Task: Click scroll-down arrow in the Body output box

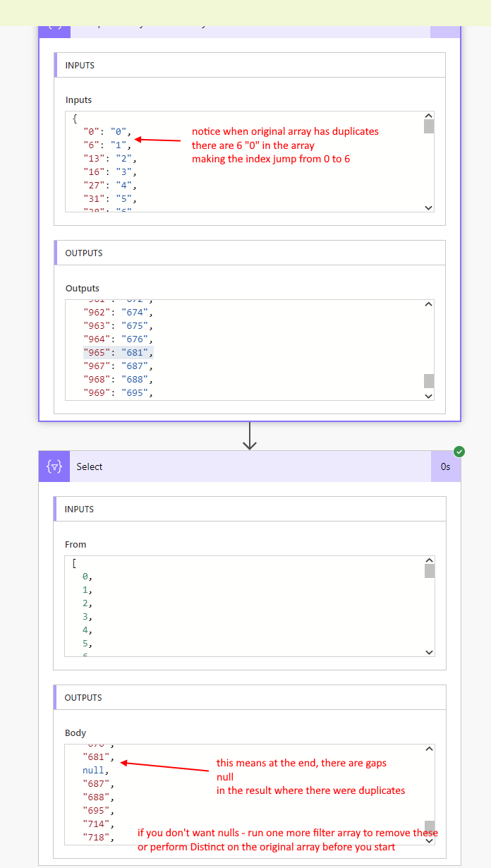Action: (429, 840)
